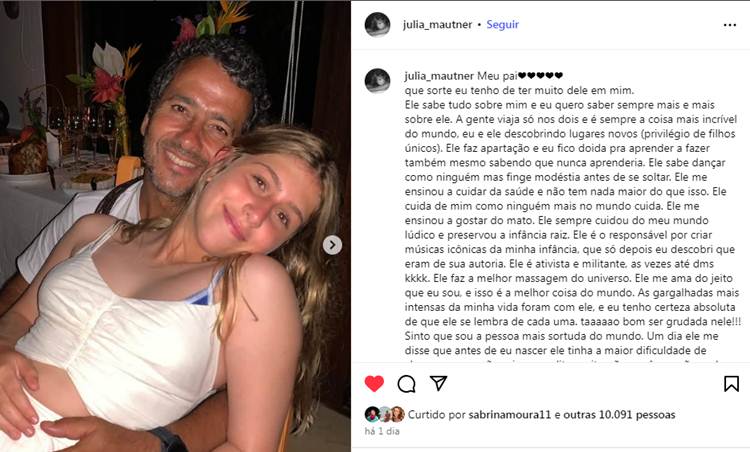Open the comment bubble icon
The height and width of the screenshot is (452, 750).
pos(406,384)
